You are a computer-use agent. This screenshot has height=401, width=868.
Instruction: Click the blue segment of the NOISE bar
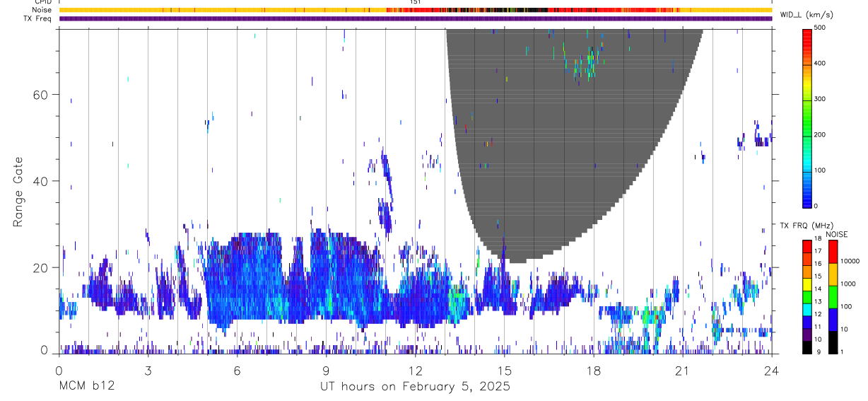(x=833, y=319)
